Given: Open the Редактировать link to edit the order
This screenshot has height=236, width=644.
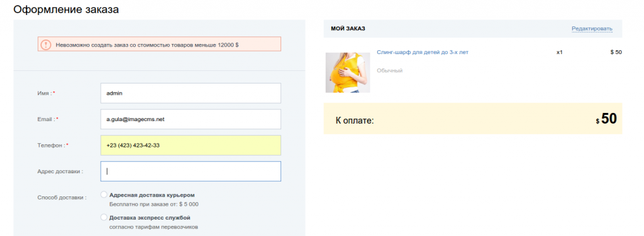Looking at the screenshot, I should tap(592, 29).
